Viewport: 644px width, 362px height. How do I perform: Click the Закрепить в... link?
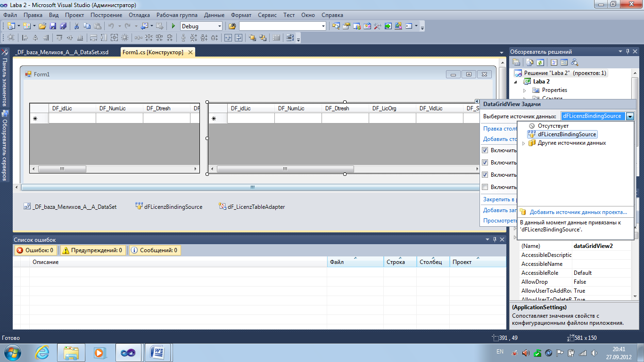[500, 199]
